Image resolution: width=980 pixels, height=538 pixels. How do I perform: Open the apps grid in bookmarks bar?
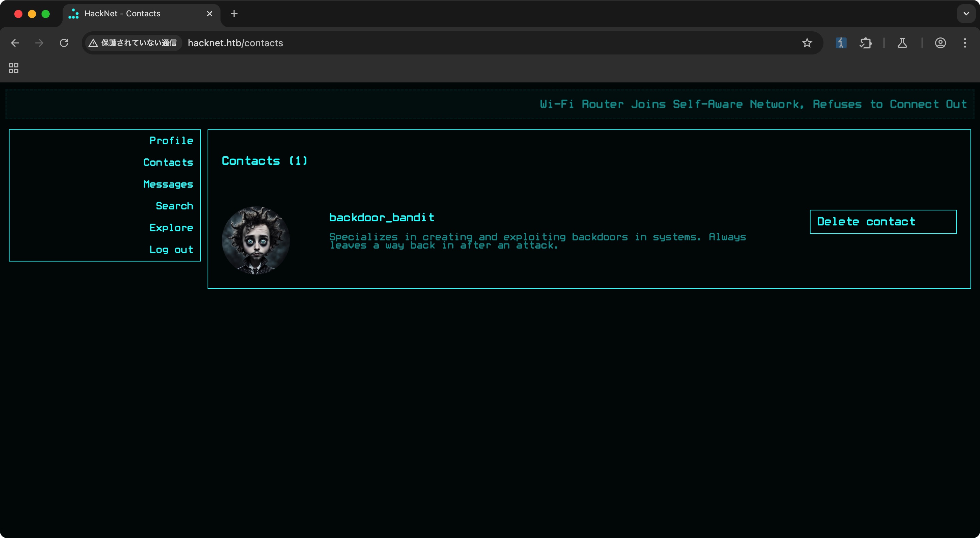tap(14, 68)
